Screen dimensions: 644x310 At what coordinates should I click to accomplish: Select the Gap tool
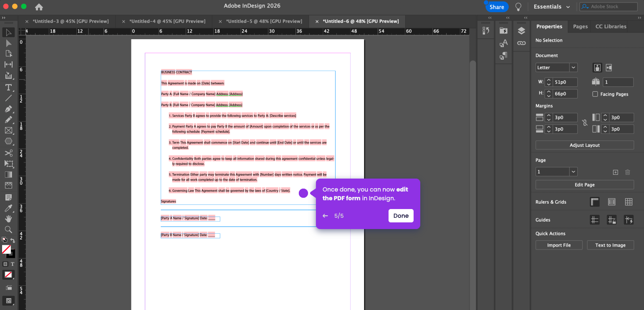tap(8, 64)
